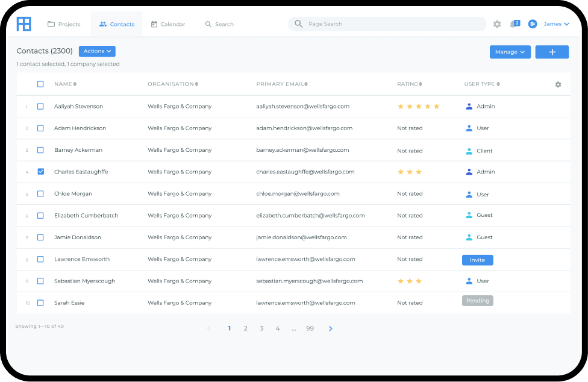Click Charles Eastaughffe's Admin icon
Viewport: 588px width, 382px height.
coord(469,172)
